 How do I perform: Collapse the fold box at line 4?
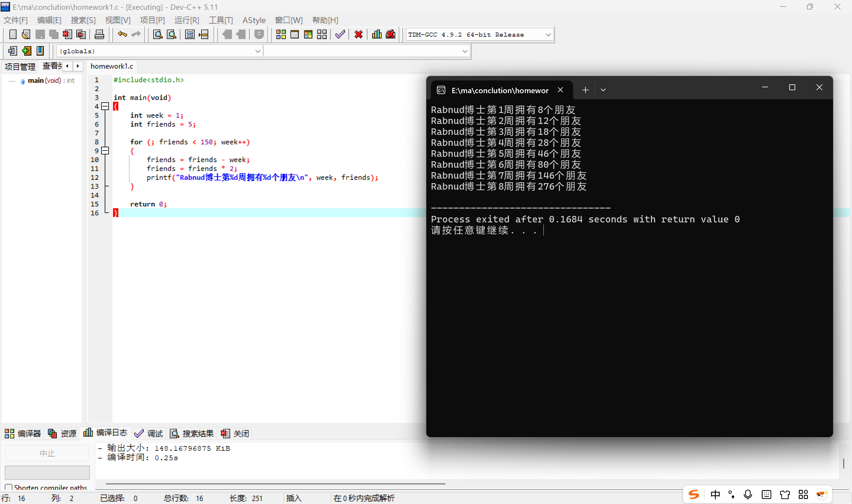tap(105, 106)
